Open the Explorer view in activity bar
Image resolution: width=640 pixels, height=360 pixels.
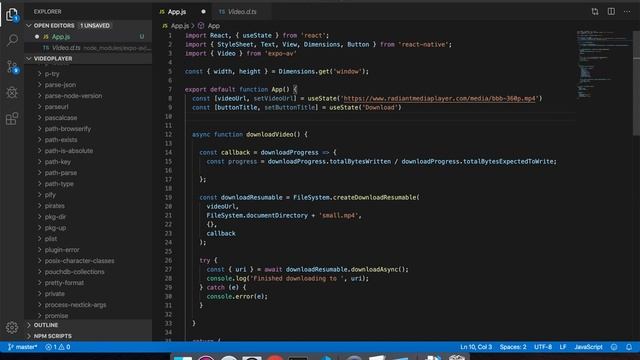coord(12,15)
